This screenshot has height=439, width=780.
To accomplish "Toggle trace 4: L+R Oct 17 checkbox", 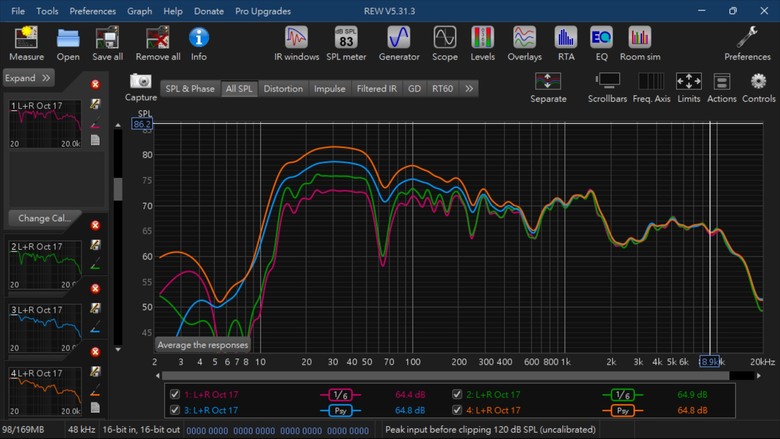I will (457, 410).
